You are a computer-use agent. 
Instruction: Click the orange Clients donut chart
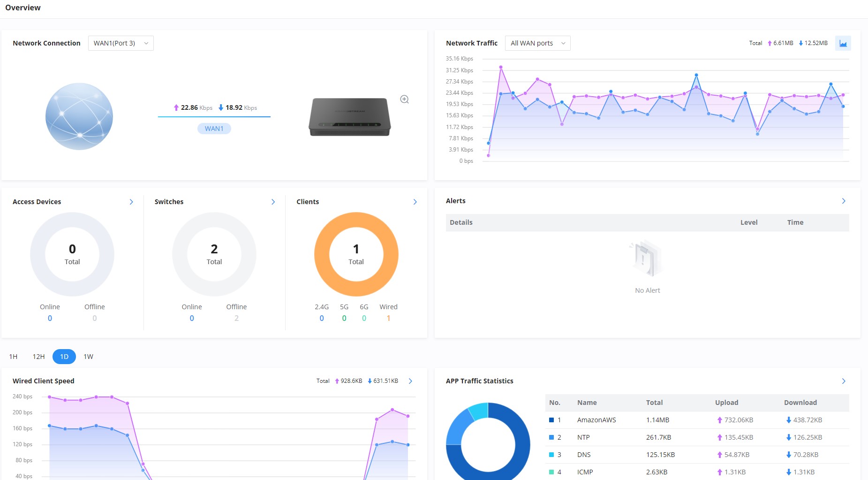[x=356, y=254]
